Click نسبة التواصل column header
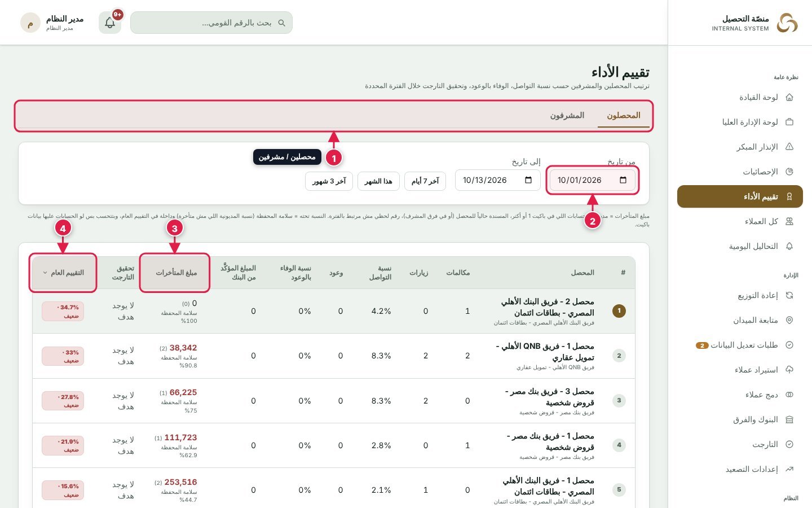 tap(381, 273)
